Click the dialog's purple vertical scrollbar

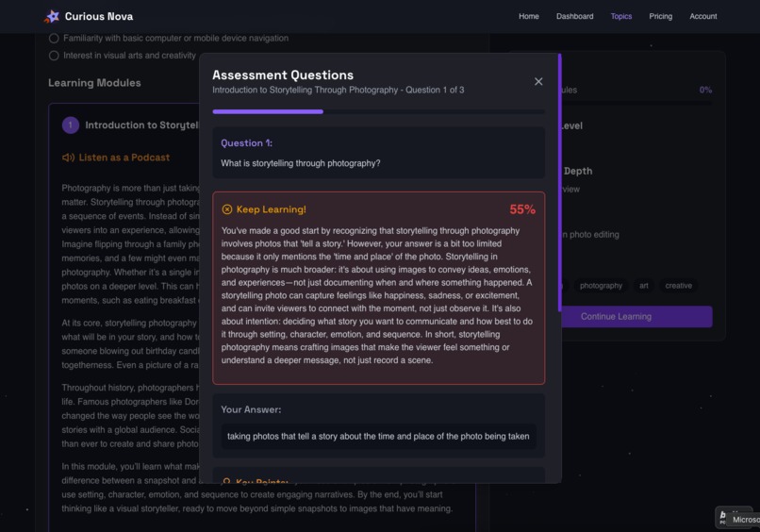pyautogui.click(x=559, y=182)
